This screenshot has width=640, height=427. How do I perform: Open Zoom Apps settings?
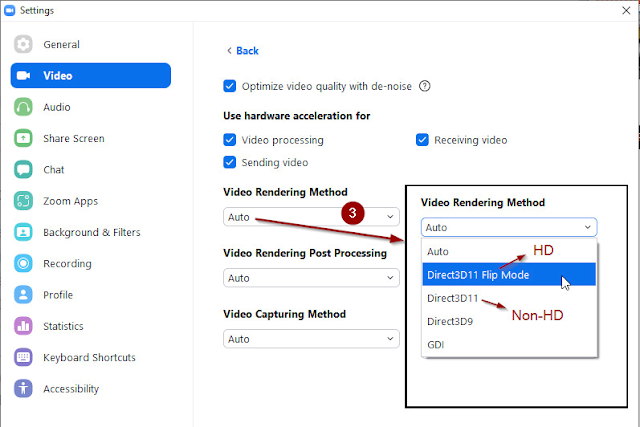tap(91, 201)
